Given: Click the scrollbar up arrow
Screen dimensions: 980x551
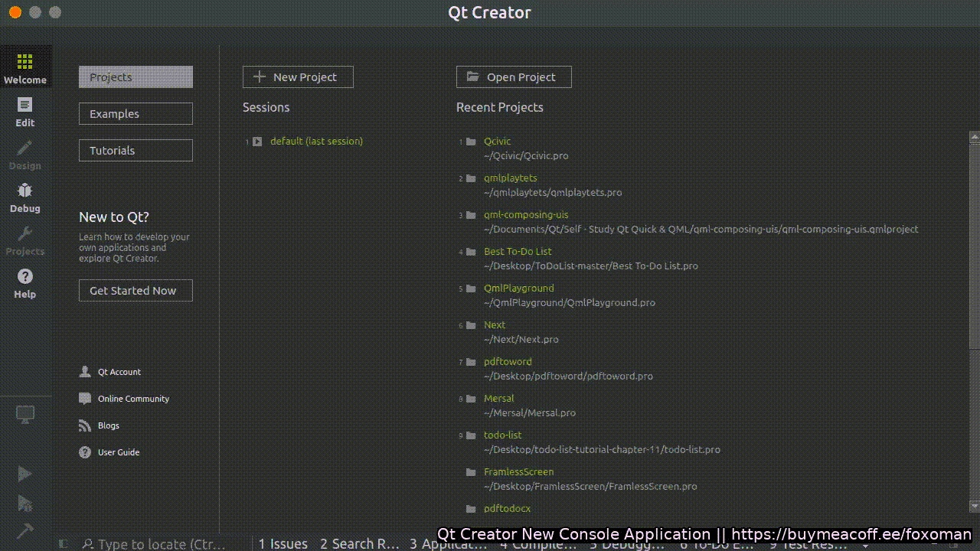Looking at the screenshot, I should (x=975, y=137).
